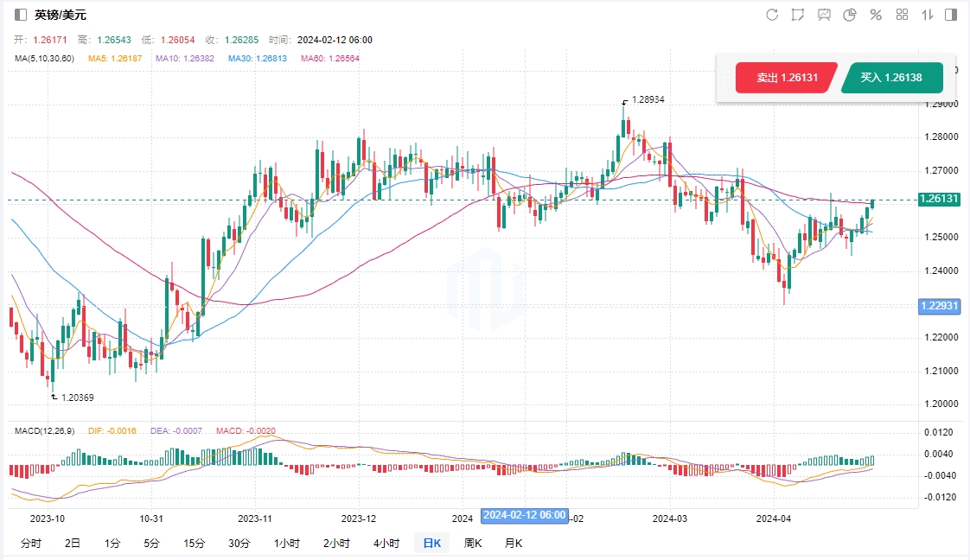
Task: Click the refresh chart icon
Action: [772, 15]
